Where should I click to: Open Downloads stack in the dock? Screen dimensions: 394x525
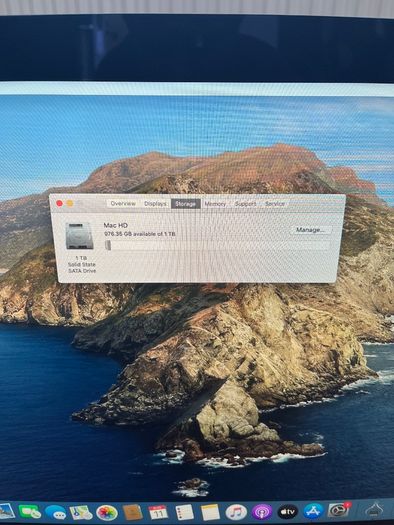(x=374, y=510)
